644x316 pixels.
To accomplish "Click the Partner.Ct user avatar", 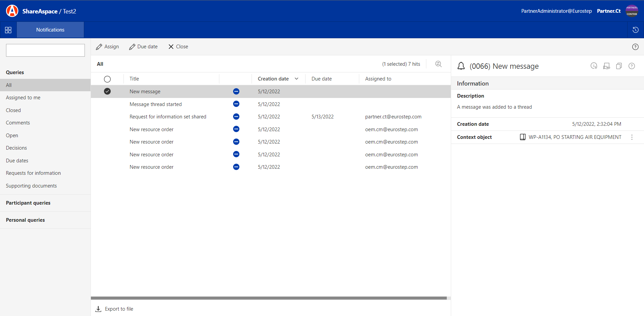I will tap(632, 11).
